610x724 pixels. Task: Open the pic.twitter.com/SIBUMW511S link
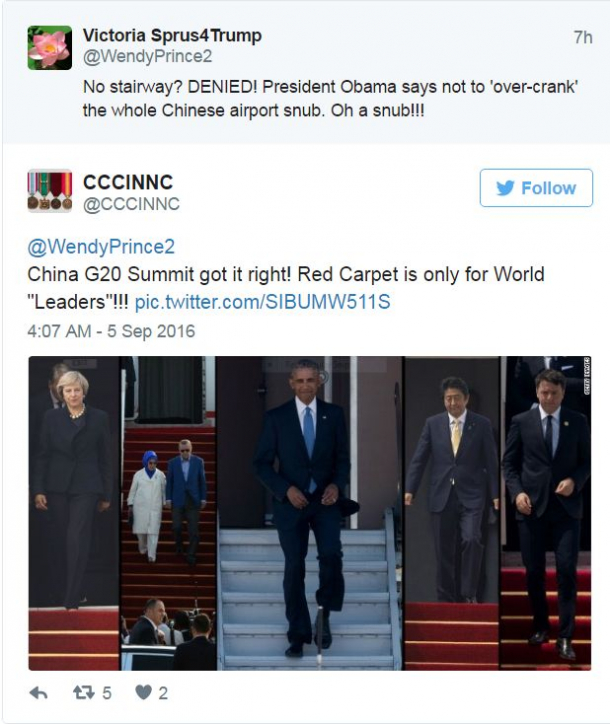click(x=262, y=302)
